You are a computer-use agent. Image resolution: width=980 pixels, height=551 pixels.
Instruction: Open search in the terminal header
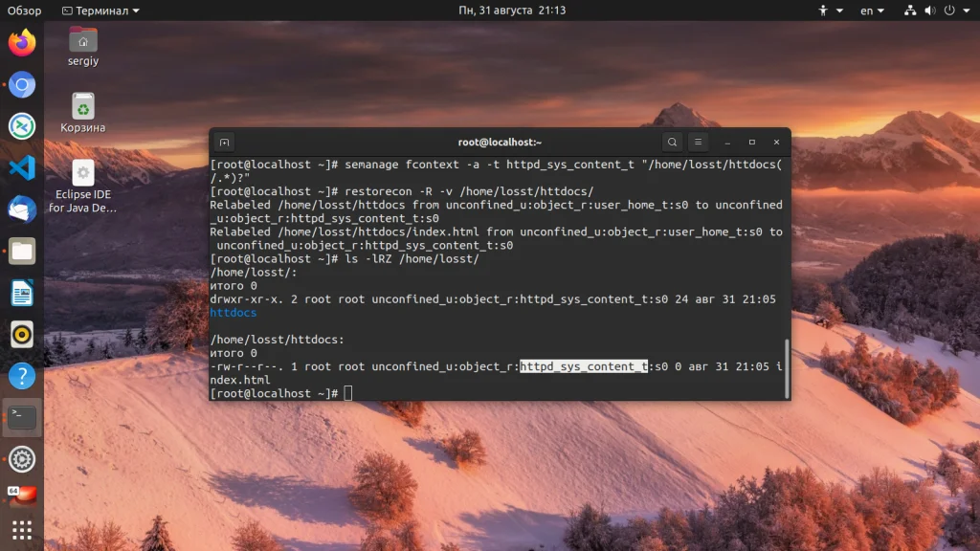pos(672,143)
